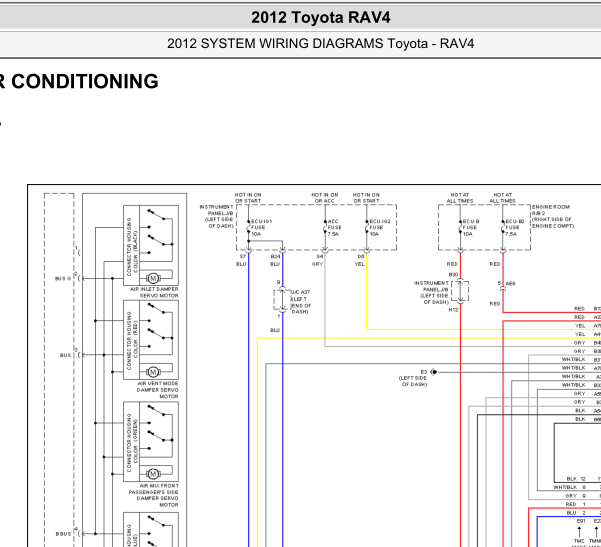Click the 'AIR VENT MODE DAMPER SERVO MOTOR' label
This screenshot has width=601, height=547.
pyautogui.click(x=158, y=390)
